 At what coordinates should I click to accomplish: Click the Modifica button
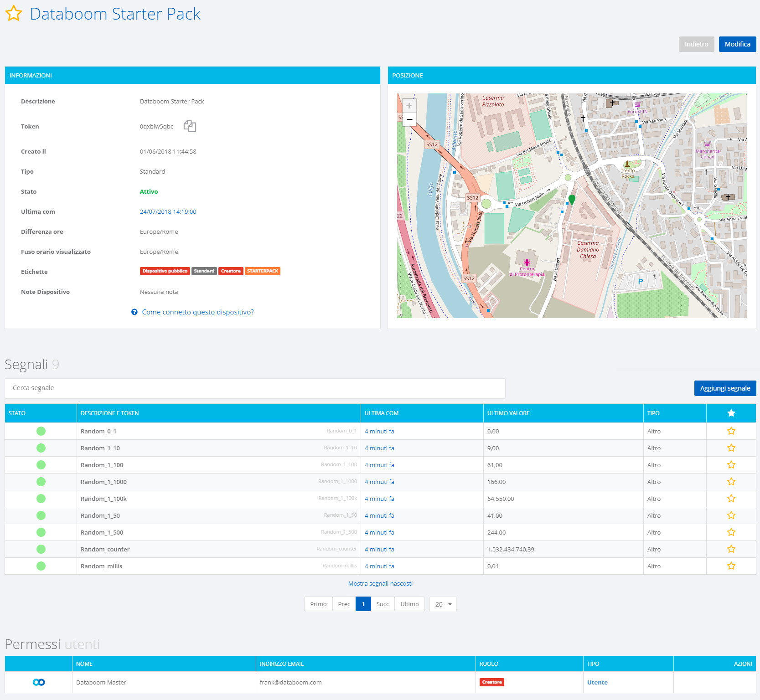point(738,44)
